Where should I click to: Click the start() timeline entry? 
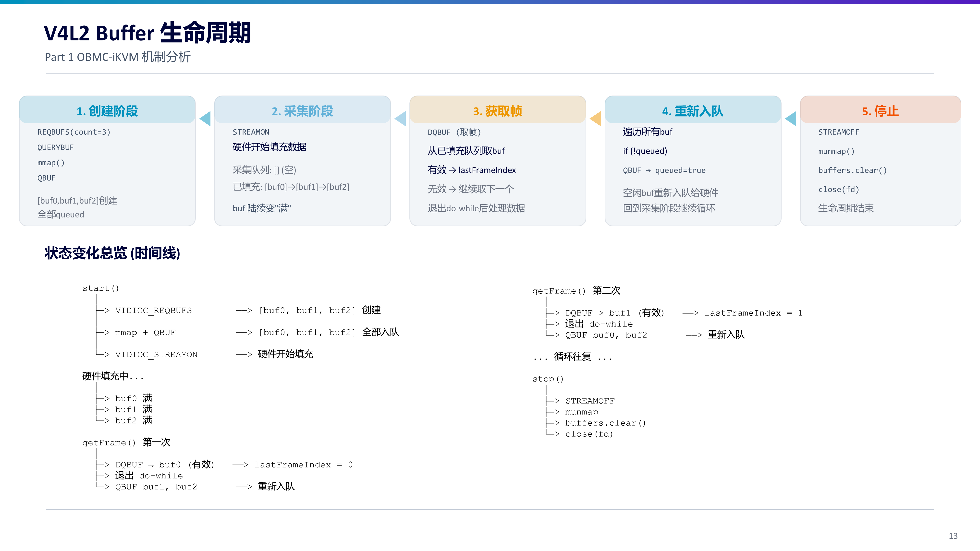101,288
